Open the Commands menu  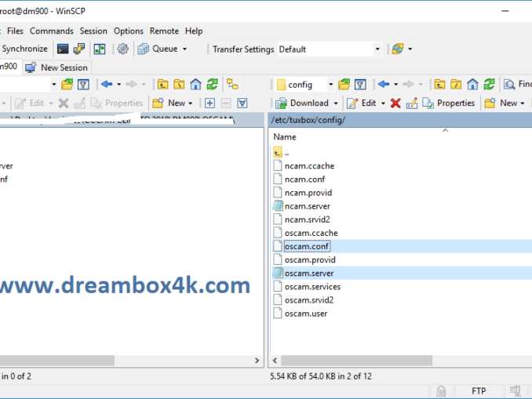coord(52,31)
